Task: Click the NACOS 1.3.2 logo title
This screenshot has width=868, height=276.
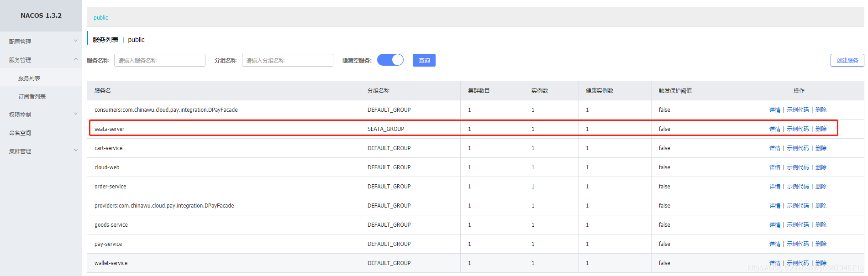Action: point(41,16)
